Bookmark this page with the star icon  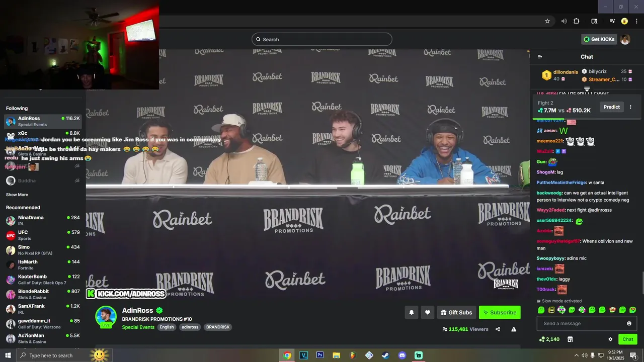(x=547, y=21)
